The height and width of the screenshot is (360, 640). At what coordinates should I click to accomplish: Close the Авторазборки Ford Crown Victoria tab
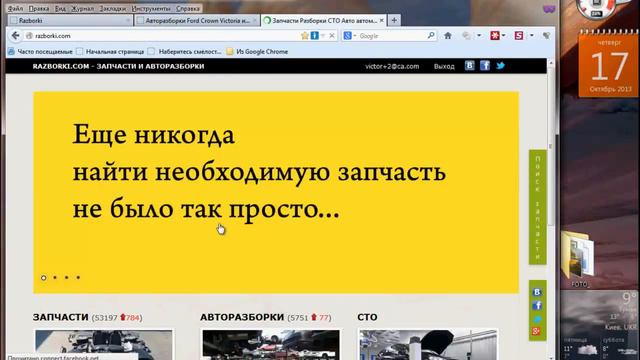click(x=254, y=20)
